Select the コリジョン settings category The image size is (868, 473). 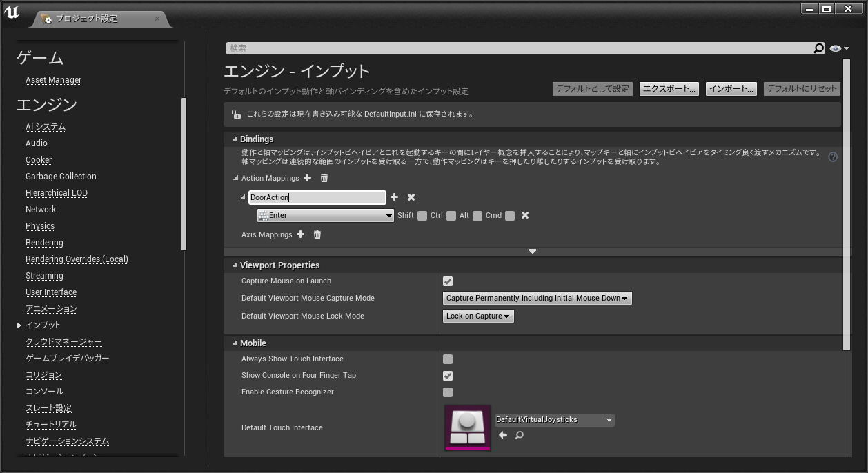43,375
